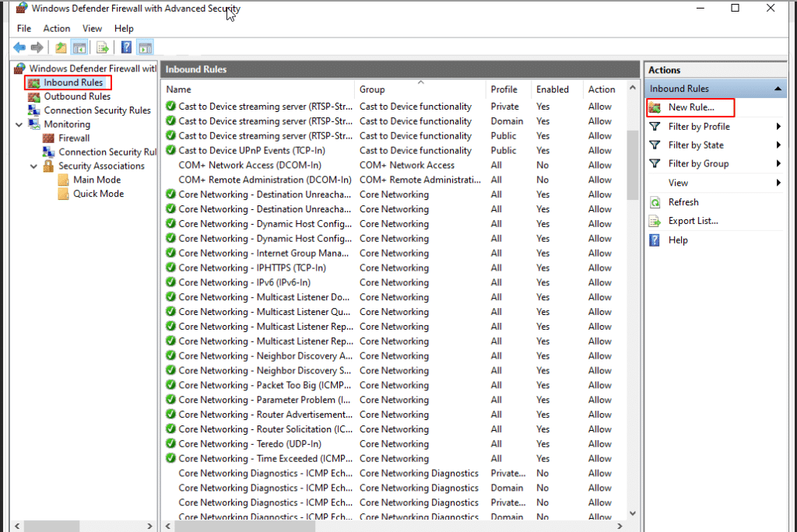
Task: Expand the Filter by Group submenu arrow
Action: (x=778, y=164)
